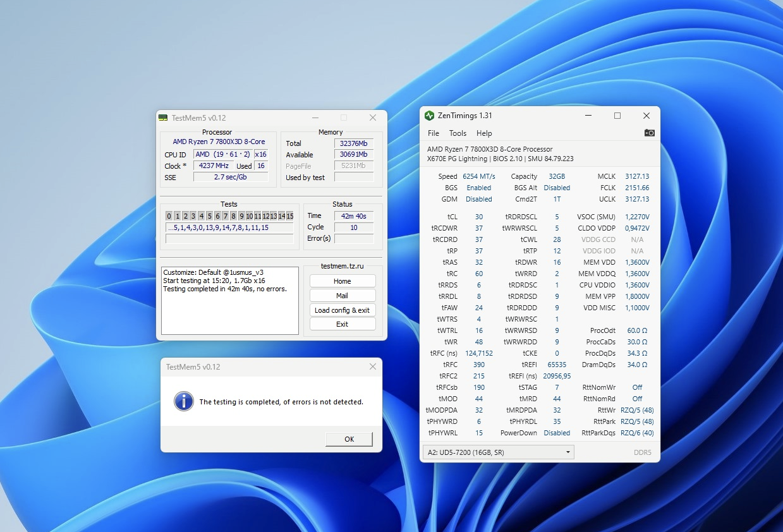Click the MEM VPP value 1,8000V
The height and width of the screenshot is (532, 783).
click(x=637, y=296)
